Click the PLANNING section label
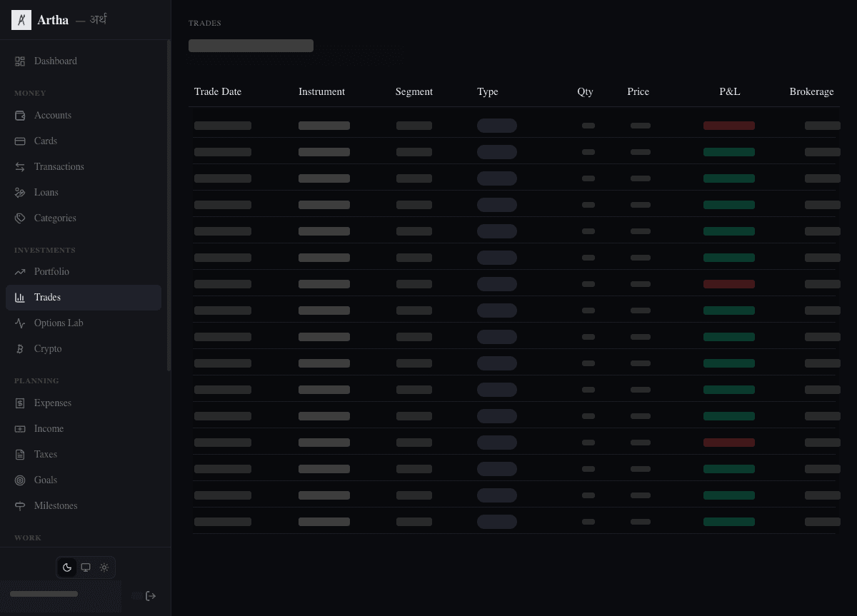857x616 pixels. tap(36, 381)
